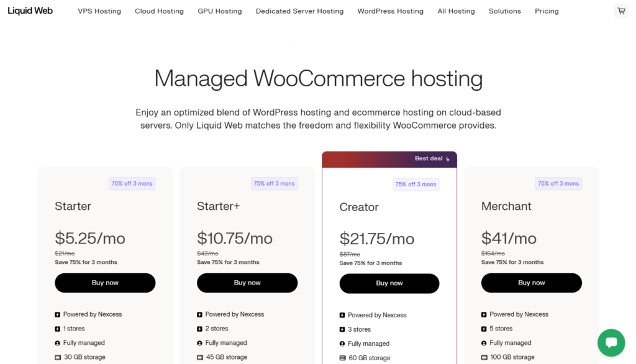Open the live chat bubble widget
Image resolution: width=636 pixels, height=364 pixels.
tap(611, 342)
